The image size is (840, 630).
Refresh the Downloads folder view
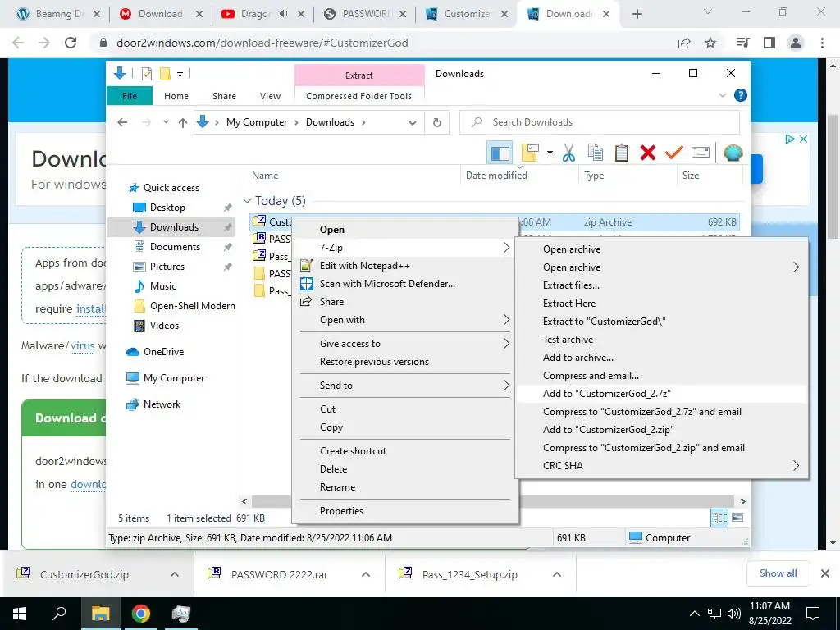pyautogui.click(x=437, y=123)
